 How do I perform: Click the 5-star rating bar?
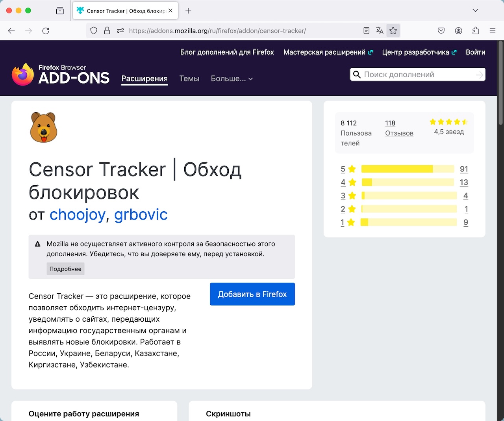(x=408, y=169)
